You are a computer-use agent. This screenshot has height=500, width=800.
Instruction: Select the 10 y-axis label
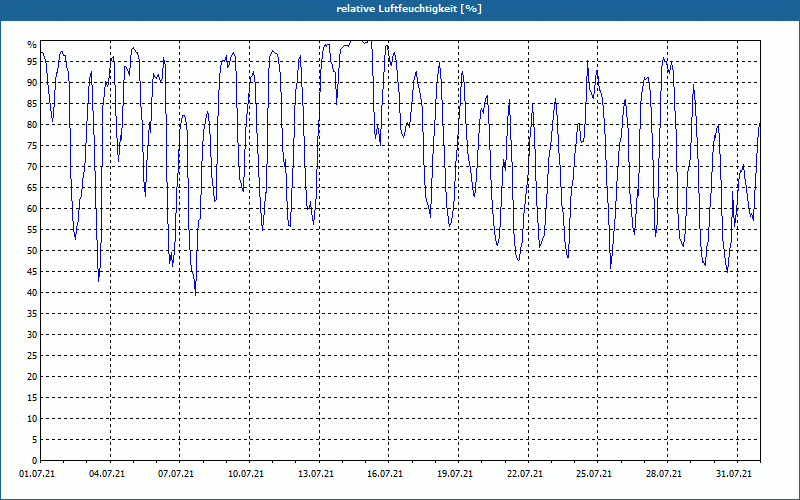(32, 418)
